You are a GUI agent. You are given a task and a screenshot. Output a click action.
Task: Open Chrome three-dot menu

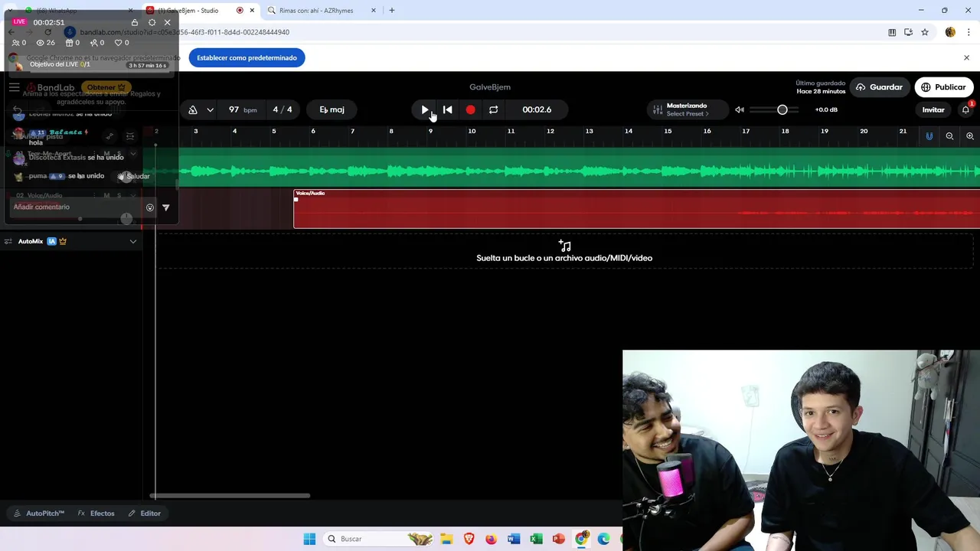(967, 32)
